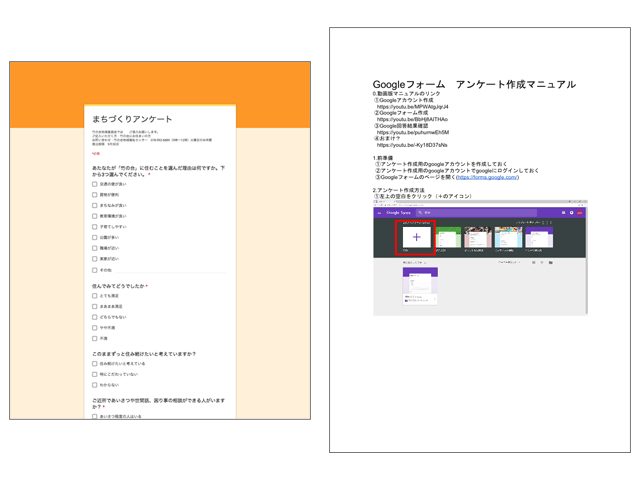Screen dimensions: 640x480
Task: Open the owner filter dropdown above recent forms
Action: (x=509, y=262)
